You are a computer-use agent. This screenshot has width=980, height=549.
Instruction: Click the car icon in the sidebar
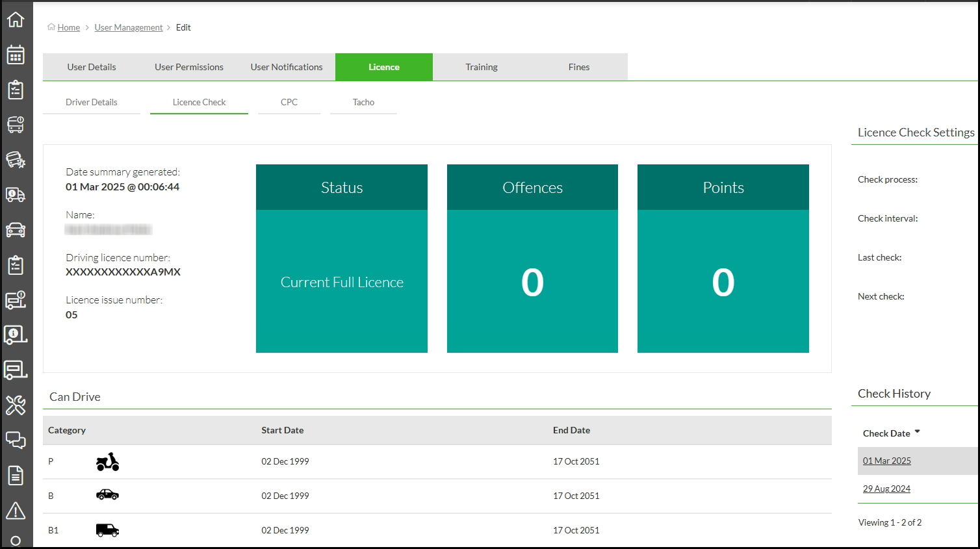pyautogui.click(x=16, y=230)
